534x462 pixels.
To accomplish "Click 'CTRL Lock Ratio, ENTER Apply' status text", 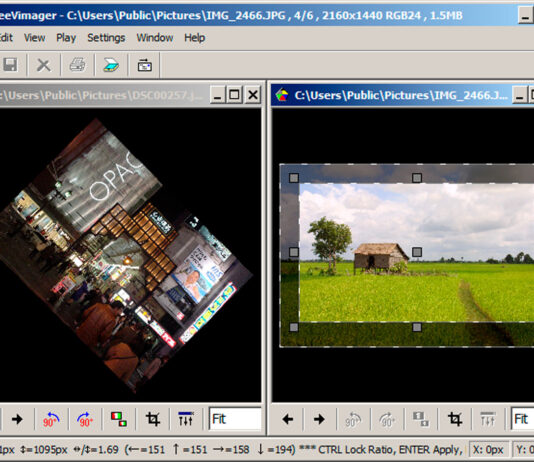I will click(x=390, y=450).
